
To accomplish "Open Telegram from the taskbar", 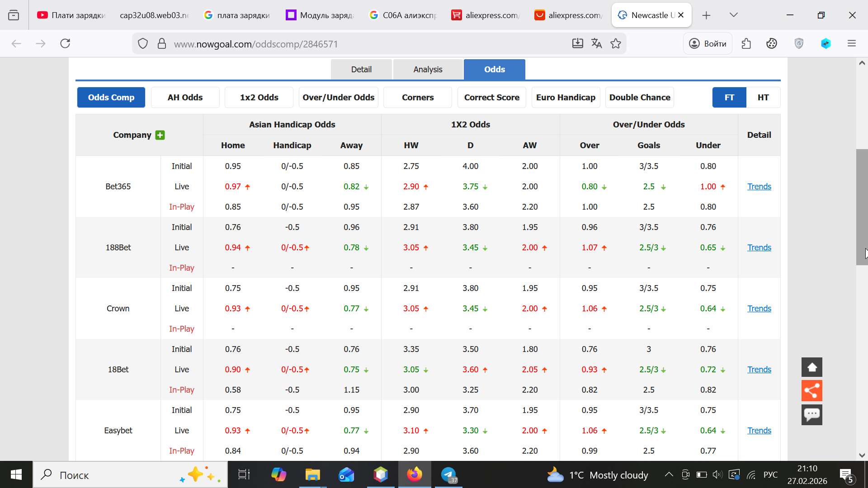I will click(448, 474).
